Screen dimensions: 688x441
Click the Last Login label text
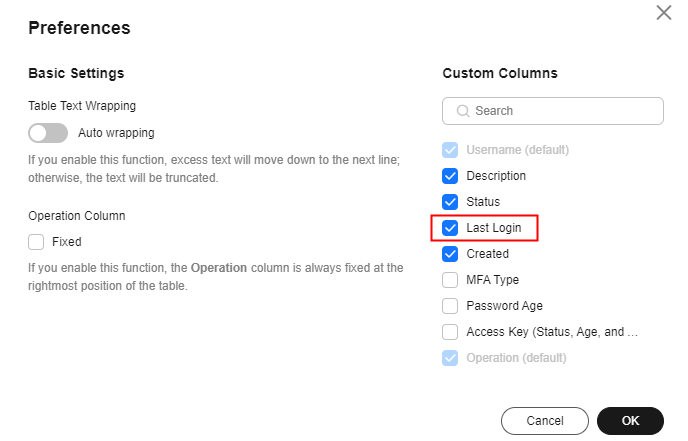[494, 228]
